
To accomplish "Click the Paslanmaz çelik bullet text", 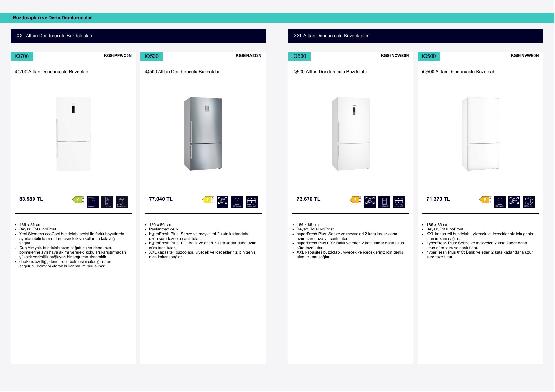I will click(164, 229).
